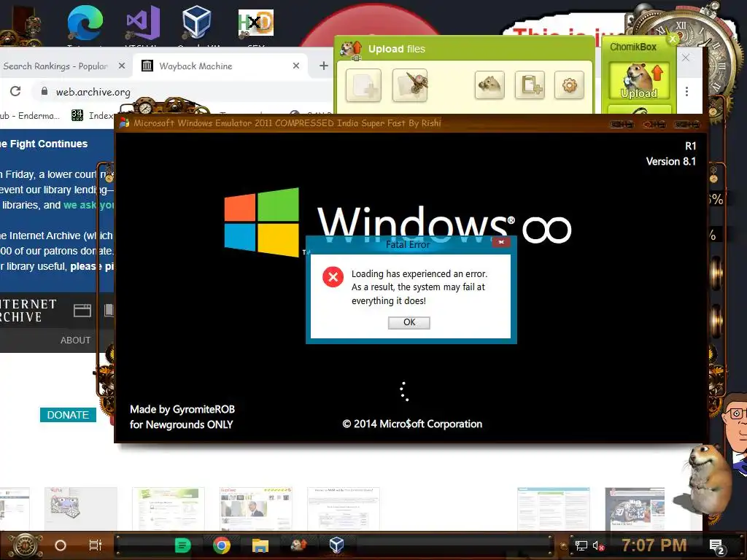Open the Enderma... bookmark
Viewport: 747px width, 560px height.
coord(29,115)
